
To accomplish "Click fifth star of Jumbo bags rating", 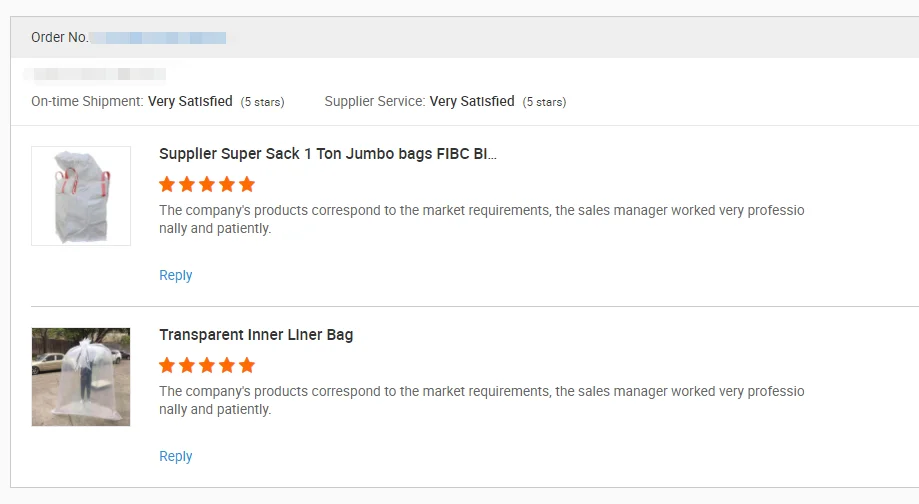I will click(x=247, y=184).
